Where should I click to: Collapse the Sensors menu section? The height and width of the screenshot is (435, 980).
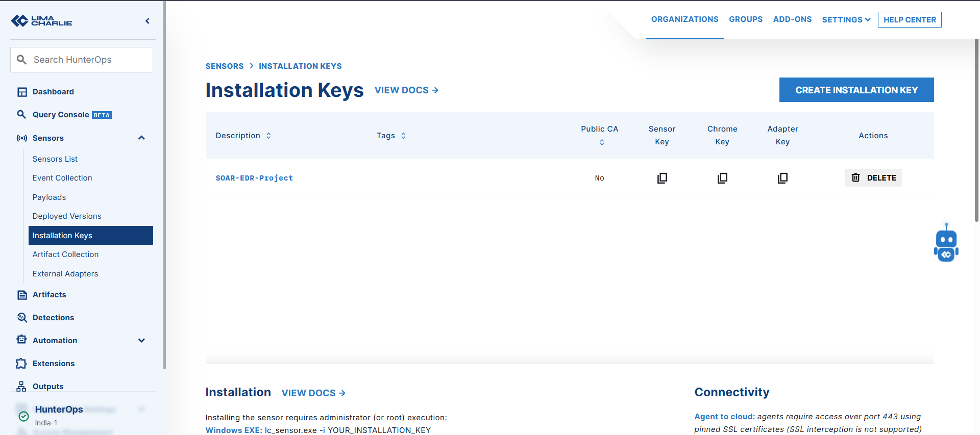pyautogui.click(x=142, y=138)
